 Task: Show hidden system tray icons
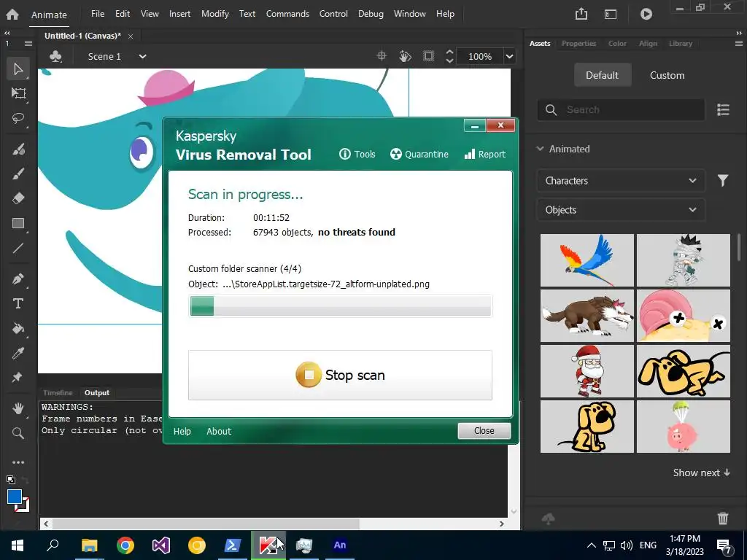tap(591, 545)
